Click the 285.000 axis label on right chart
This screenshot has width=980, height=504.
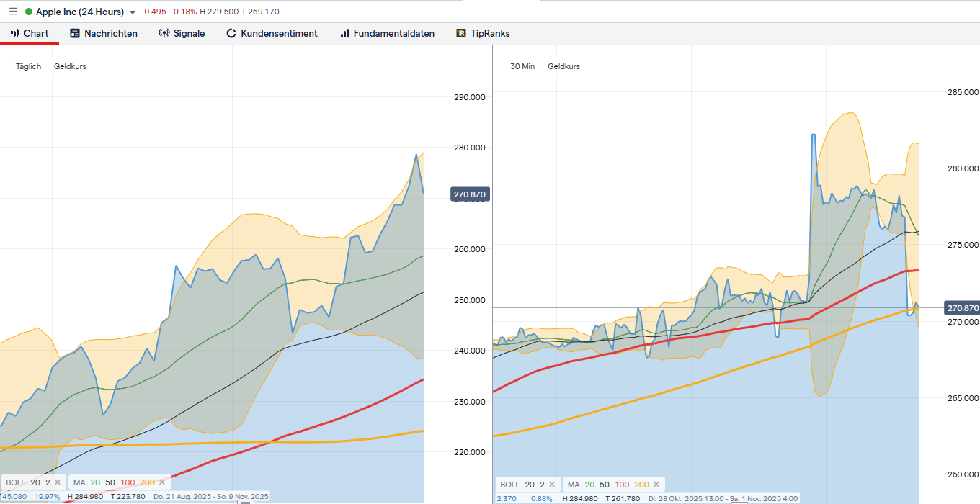963,92
